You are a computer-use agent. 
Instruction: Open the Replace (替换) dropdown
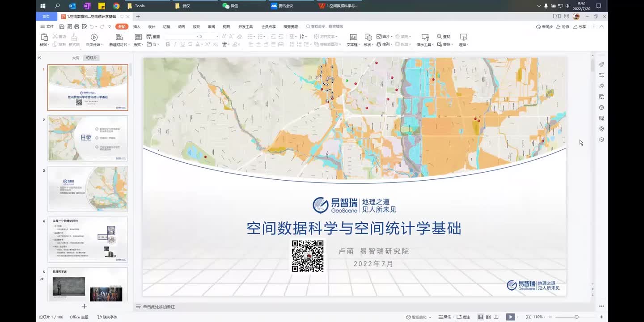pos(445,44)
